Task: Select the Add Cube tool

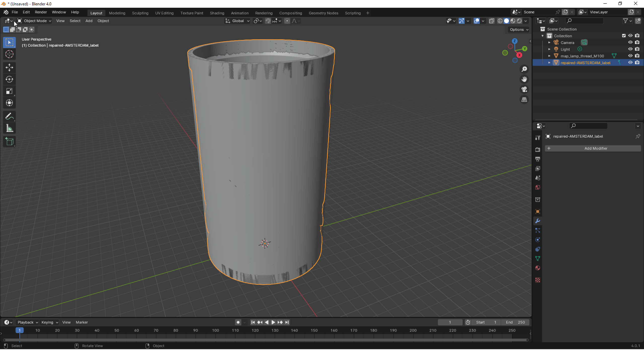Action: 9,141
